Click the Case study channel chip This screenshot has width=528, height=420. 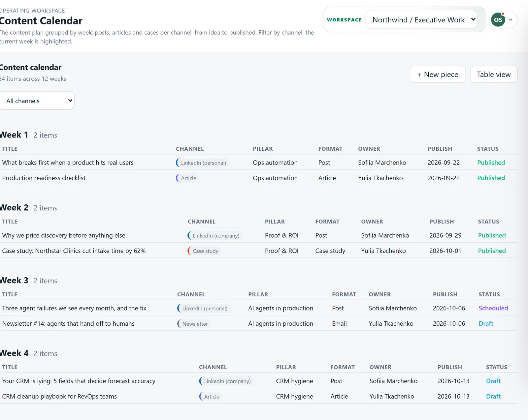pos(204,251)
